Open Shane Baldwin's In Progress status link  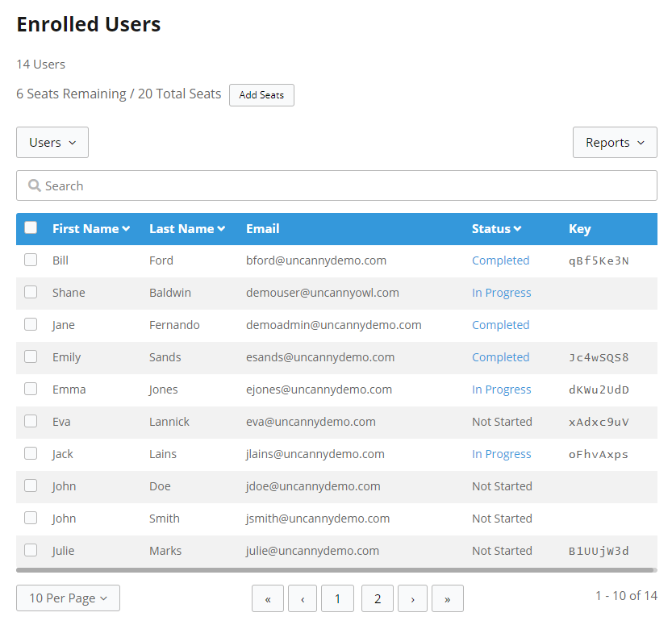501,293
